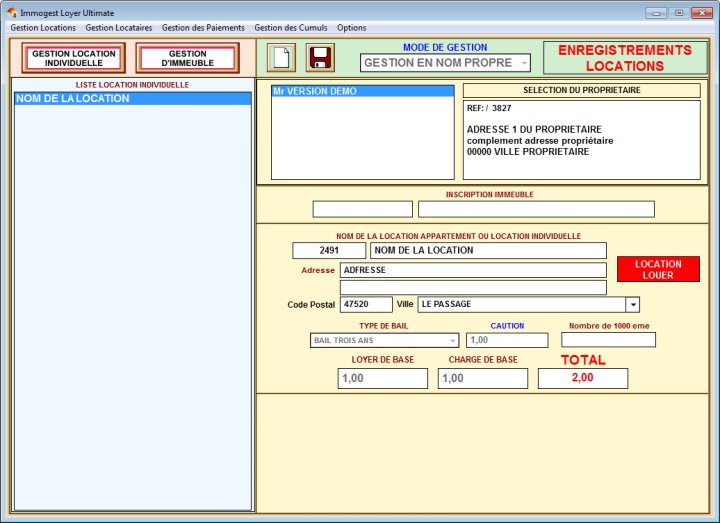Screen dimensions: 720x523
Task: Select Mr VERSION DEMO in owner list
Action: pos(362,91)
